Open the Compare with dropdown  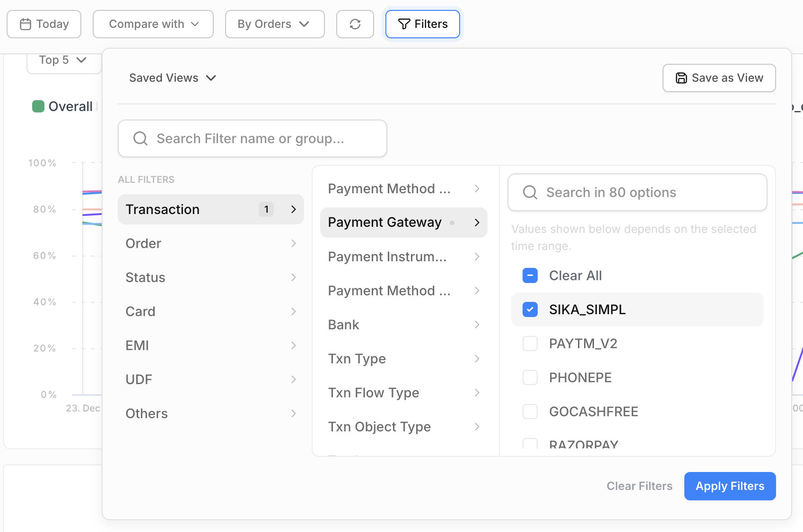tap(153, 24)
